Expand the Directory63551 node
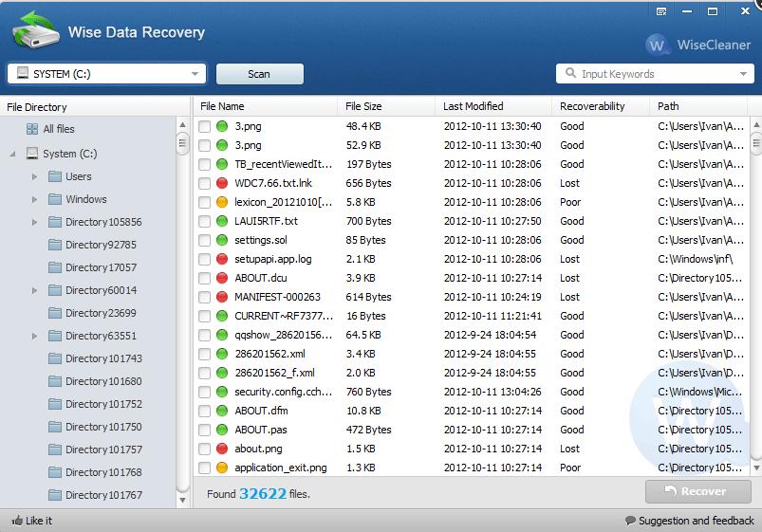Screen dimensions: 762x532 pos(34,336)
